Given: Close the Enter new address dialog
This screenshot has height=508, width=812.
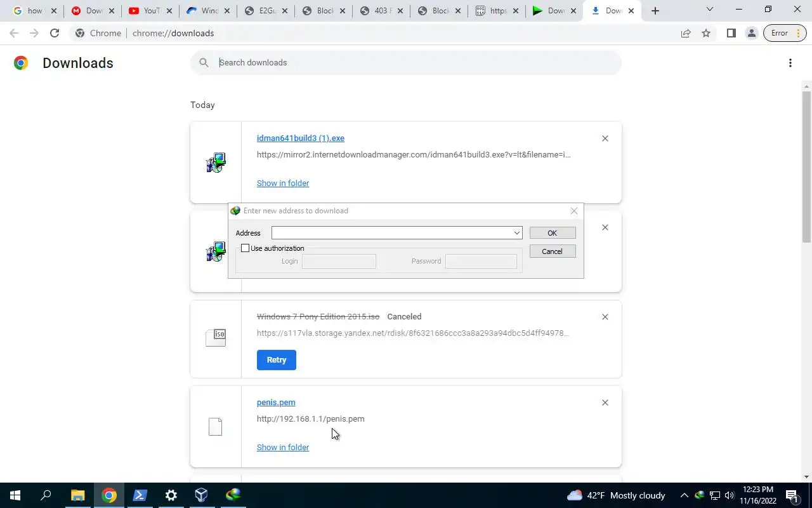Looking at the screenshot, I should coord(574,211).
